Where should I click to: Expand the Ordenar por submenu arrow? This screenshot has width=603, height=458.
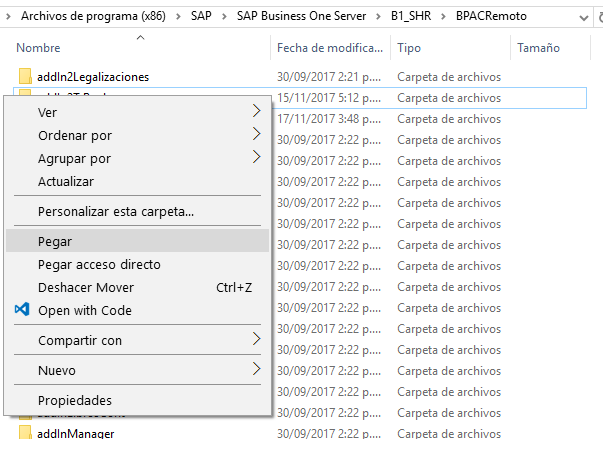(256, 135)
